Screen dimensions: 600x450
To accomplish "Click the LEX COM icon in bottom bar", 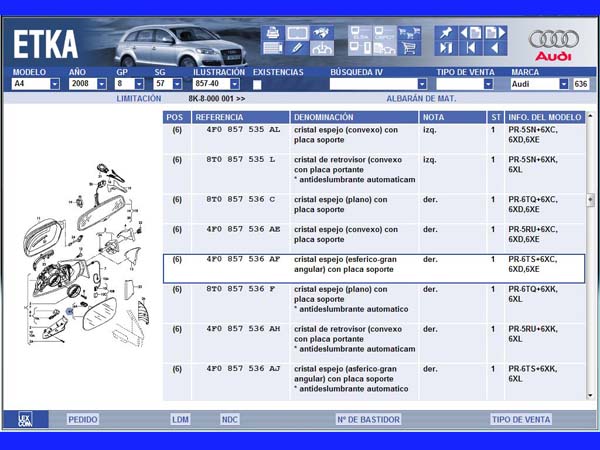I will tap(25, 419).
